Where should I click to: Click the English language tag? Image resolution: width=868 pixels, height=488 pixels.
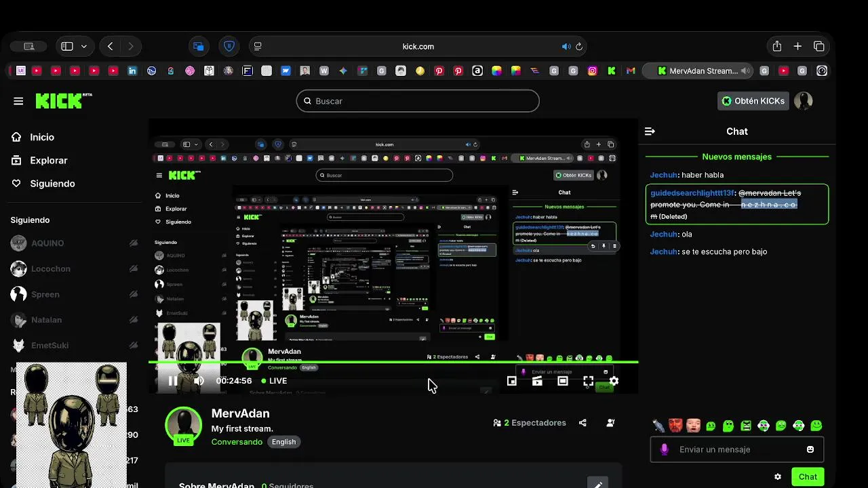(x=283, y=442)
